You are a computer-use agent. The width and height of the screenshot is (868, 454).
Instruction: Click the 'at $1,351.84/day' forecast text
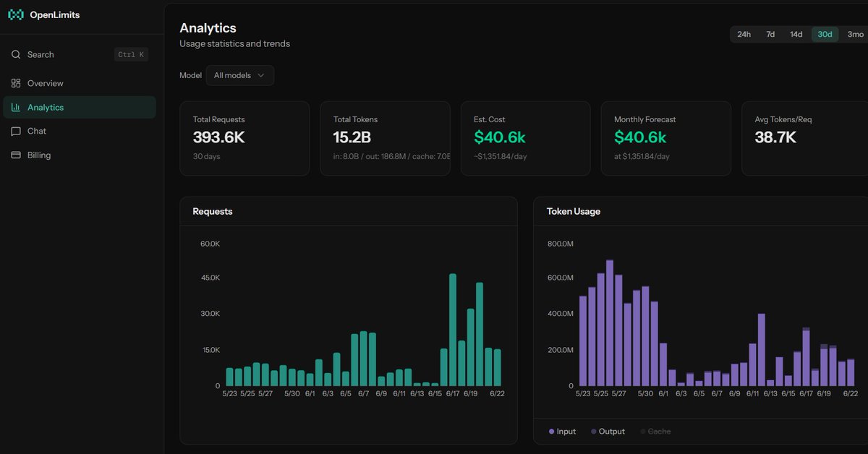tap(642, 156)
